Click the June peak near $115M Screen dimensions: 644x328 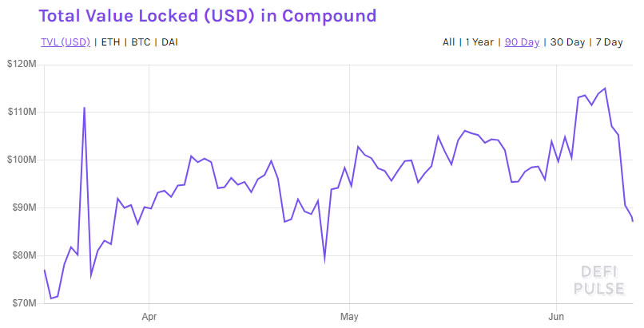click(605, 88)
